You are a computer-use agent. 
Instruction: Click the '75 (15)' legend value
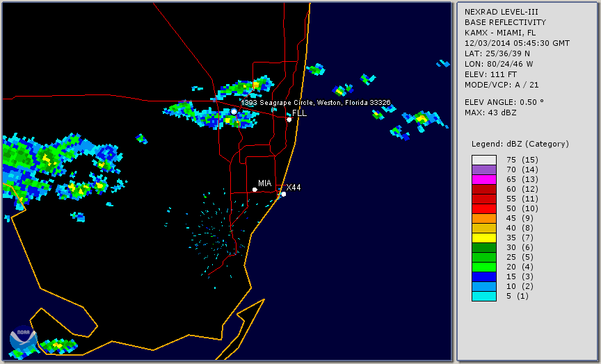click(522, 160)
